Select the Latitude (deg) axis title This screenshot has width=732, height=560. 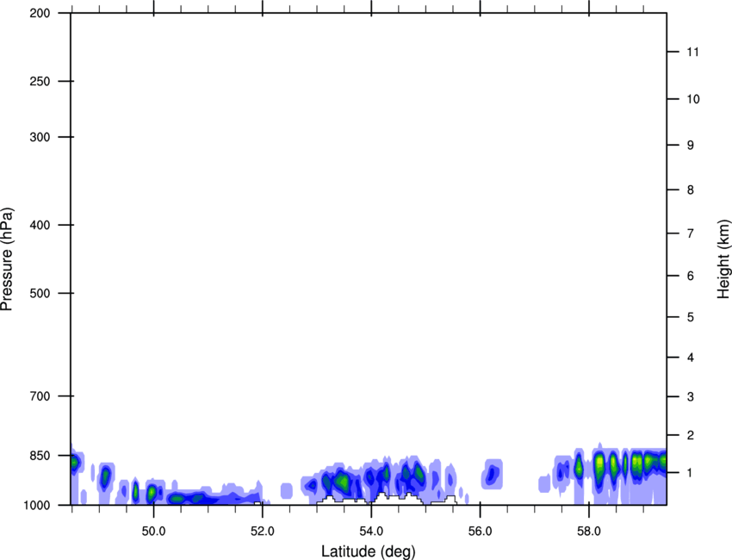(369, 551)
